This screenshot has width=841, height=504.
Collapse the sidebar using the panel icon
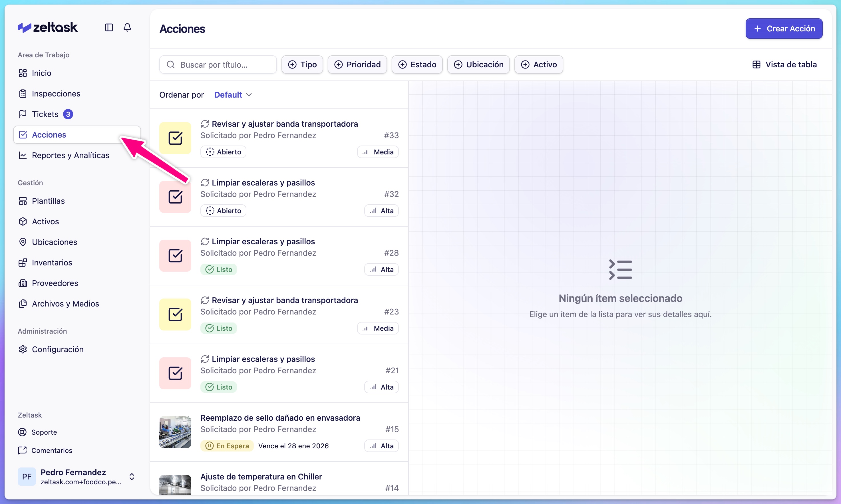coord(109,27)
